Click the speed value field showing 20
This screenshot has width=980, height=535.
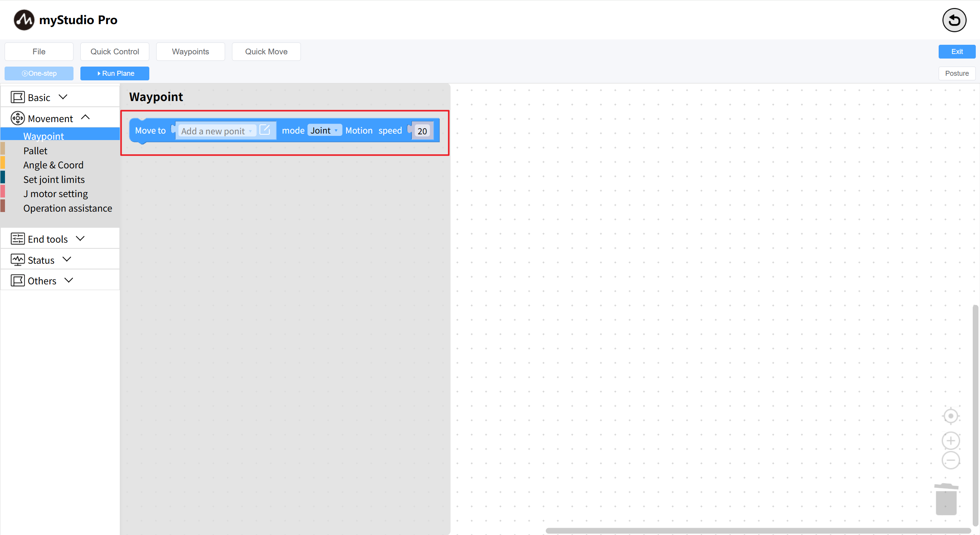click(x=422, y=131)
